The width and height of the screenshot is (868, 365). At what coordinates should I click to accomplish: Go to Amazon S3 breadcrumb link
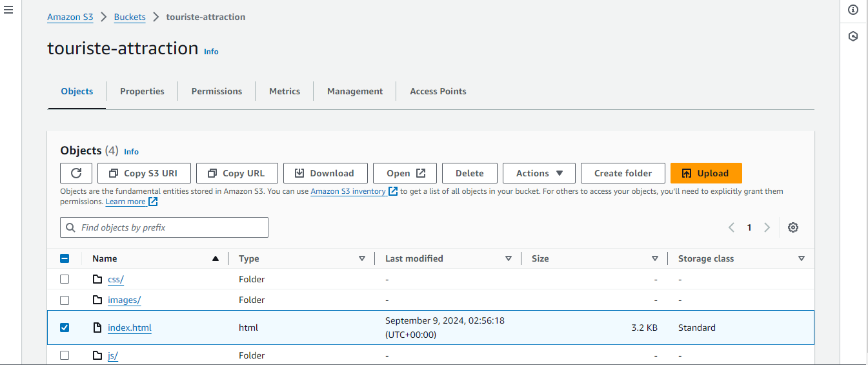[x=70, y=17]
